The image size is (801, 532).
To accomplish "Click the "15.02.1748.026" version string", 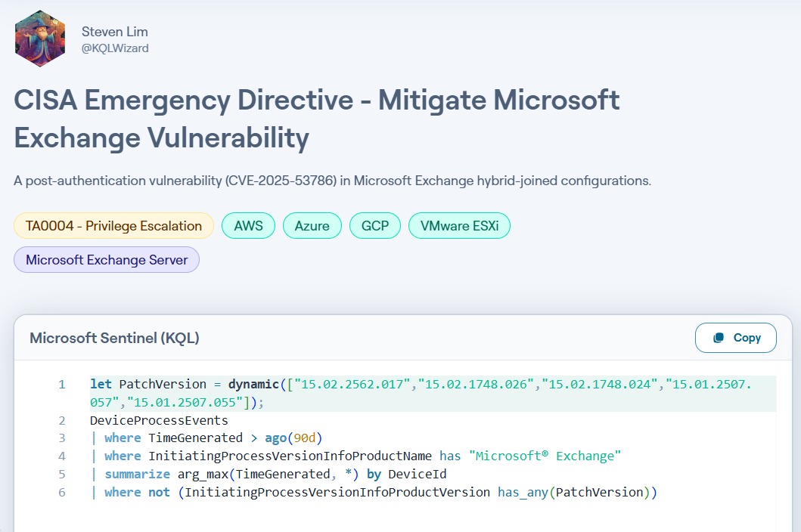I will click(476, 384).
